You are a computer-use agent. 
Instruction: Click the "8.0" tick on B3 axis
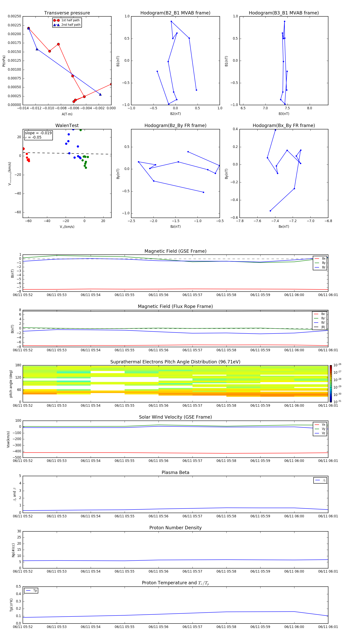[x=309, y=108]
